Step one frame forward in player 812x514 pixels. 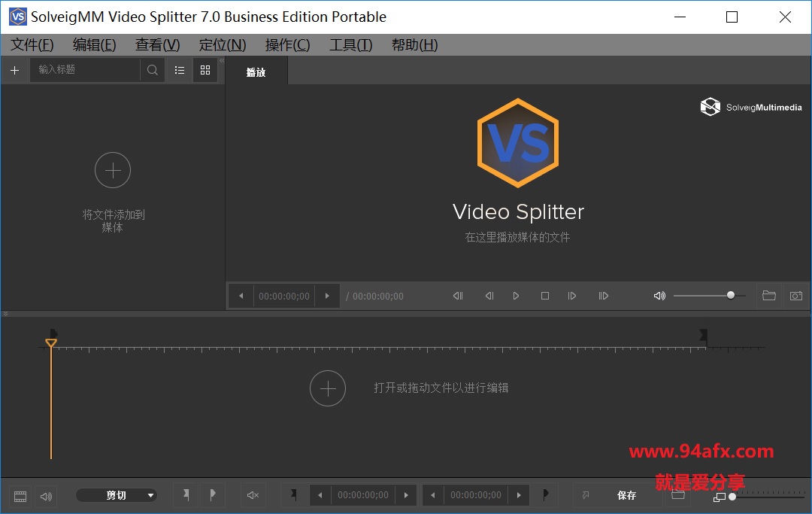click(x=571, y=296)
